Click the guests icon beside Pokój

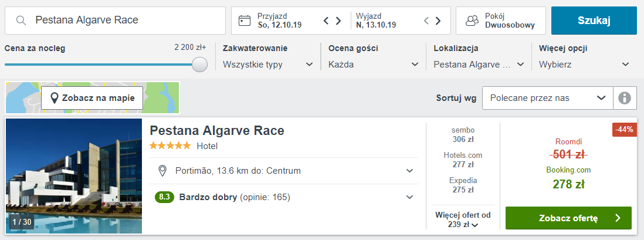(x=472, y=21)
